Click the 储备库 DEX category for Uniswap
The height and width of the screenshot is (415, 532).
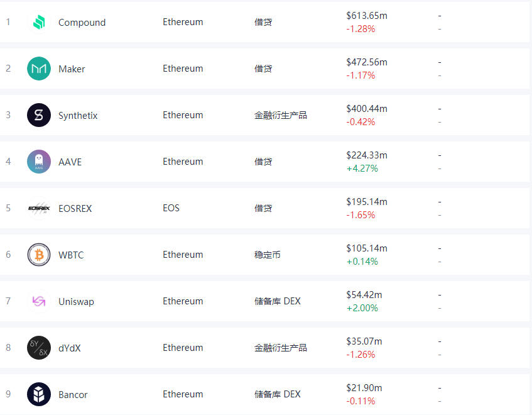pyautogui.click(x=278, y=301)
